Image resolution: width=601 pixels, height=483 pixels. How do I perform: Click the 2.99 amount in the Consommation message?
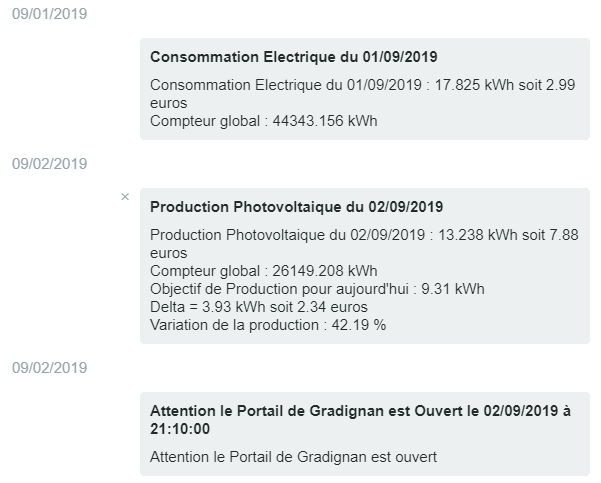click(x=561, y=85)
